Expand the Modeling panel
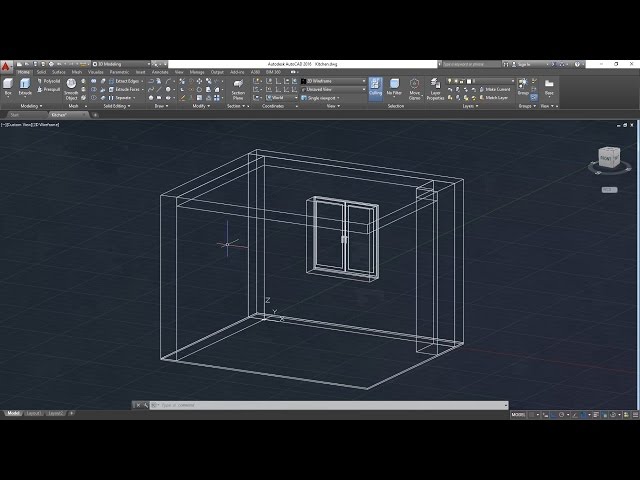Viewport: 640px width, 480px height. coord(31,106)
